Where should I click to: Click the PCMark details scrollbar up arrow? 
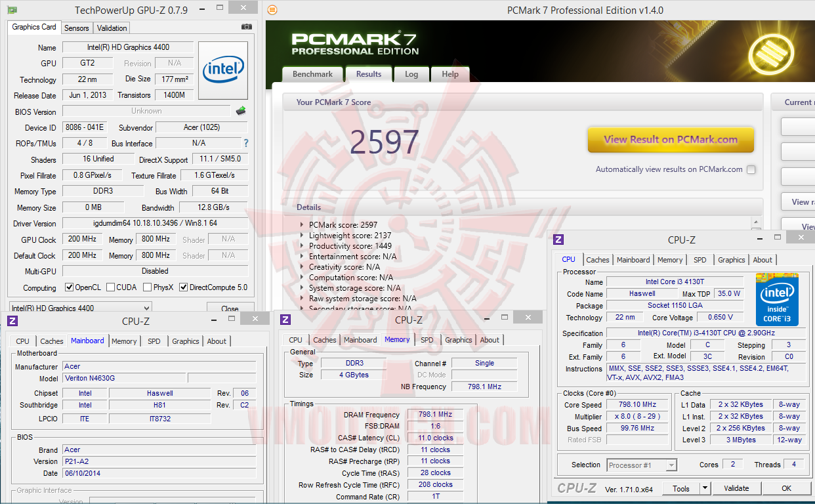[756, 223]
